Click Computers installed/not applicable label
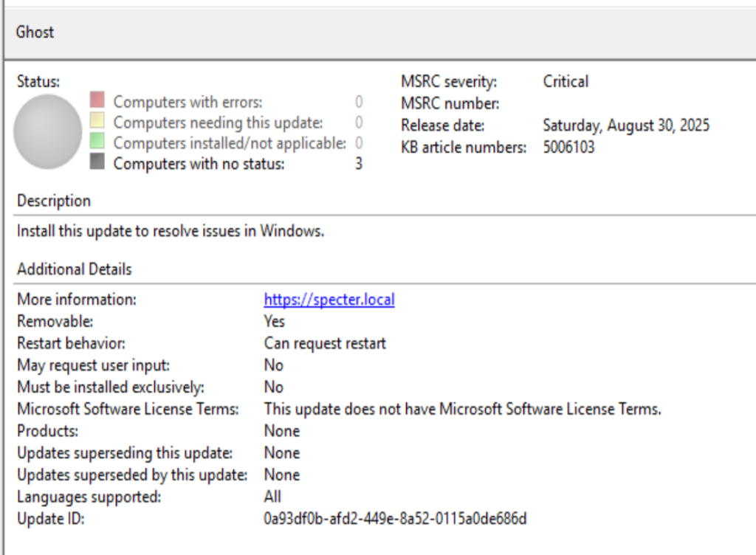This screenshot has width=756, height=555. (x=230, y=143)
